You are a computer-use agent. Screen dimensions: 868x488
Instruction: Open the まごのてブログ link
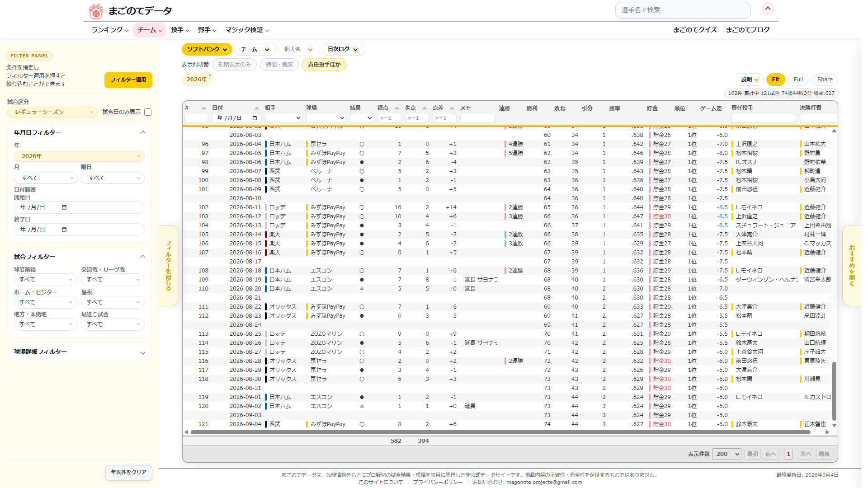[x=748, y=30]
